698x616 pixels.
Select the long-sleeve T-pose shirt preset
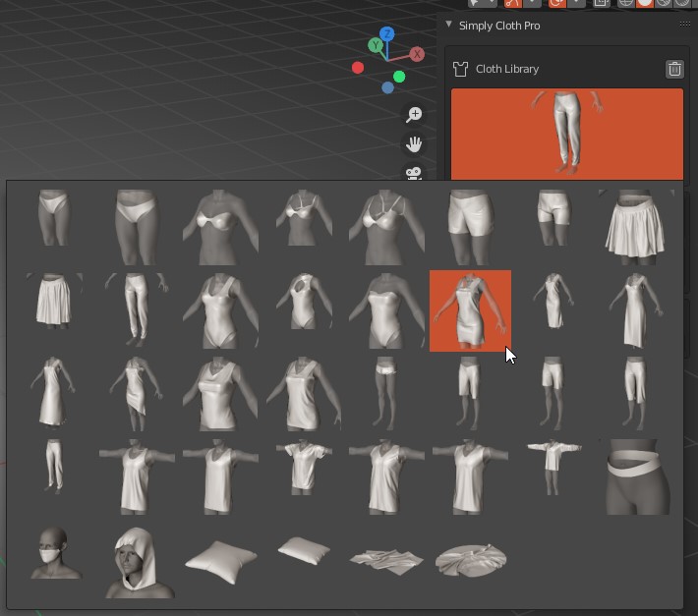pos(553,467)
